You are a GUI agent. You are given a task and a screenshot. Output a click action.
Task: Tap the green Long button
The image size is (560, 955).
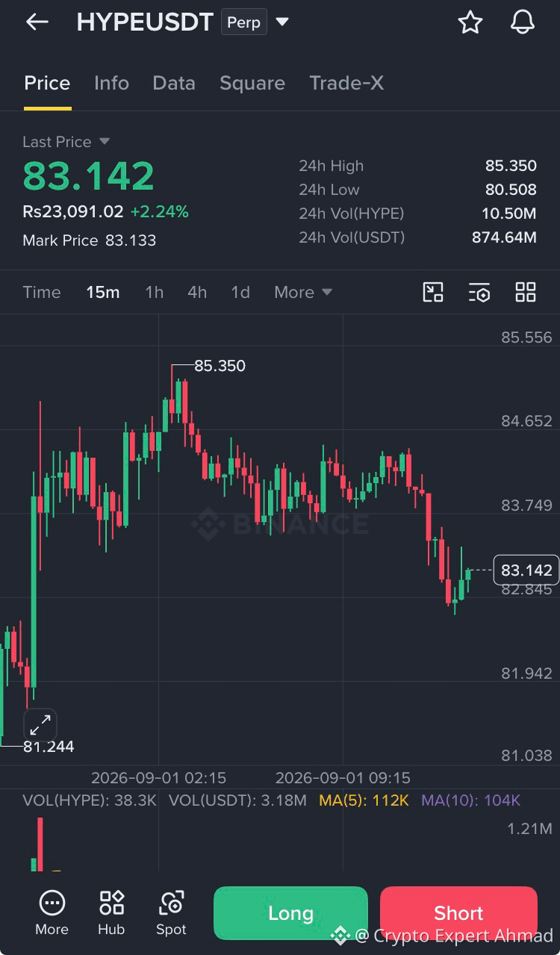click(290, 912)
